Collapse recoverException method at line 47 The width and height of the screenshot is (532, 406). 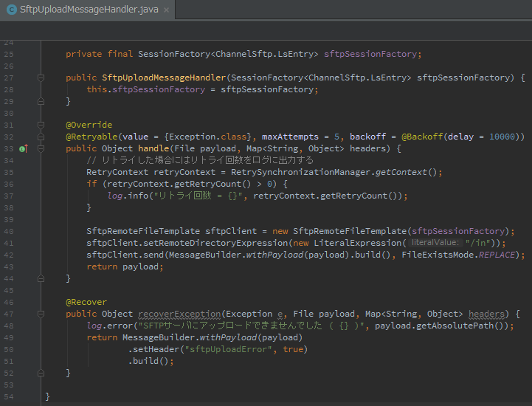click(41, 314)
